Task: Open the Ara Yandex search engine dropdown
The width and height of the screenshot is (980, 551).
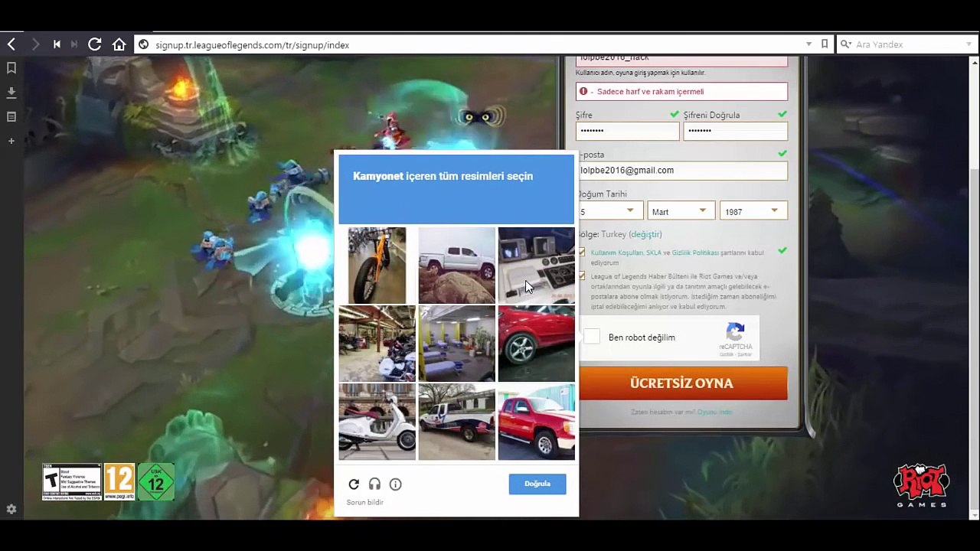Action: point(969,44)
